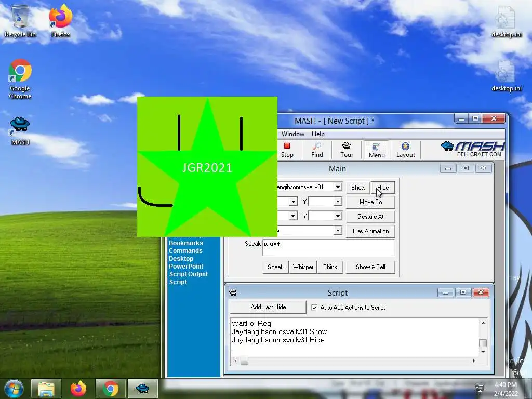Open the MASH desktop shortcut
Viewport: 532px width, 399px height.
[20, 131]
